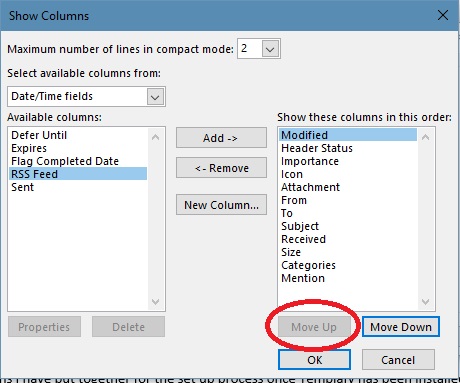Select Attachment in shown columns

point(348,187)
